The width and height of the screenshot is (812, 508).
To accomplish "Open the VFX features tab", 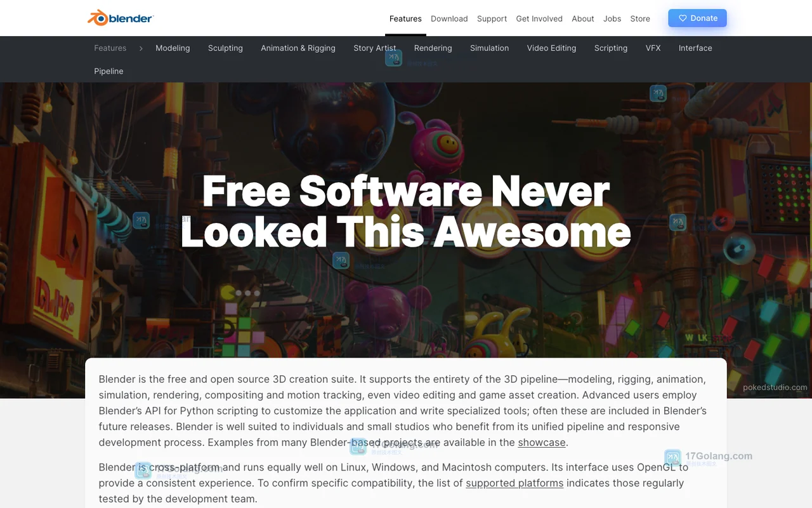I will click(653, 48).
